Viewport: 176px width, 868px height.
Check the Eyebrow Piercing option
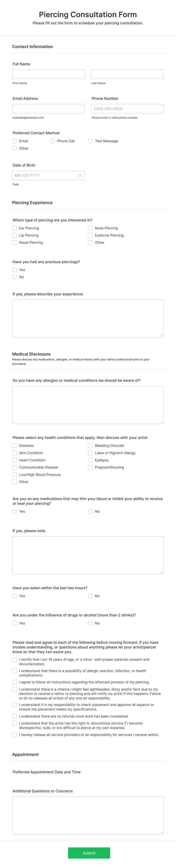pos(90,235)
